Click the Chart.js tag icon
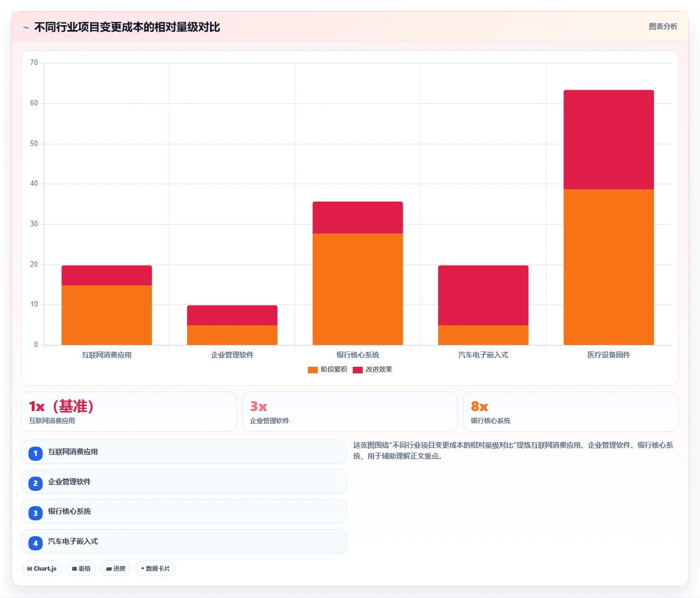The height and width of the screenshot is (598, 700). [x=30, y=568]
